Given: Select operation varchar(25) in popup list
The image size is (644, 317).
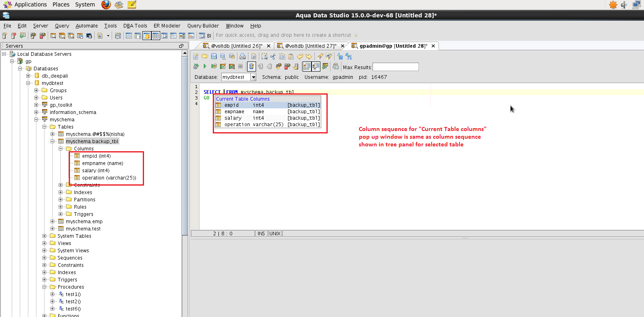Looking at the screenshot, I should (268, 125).
